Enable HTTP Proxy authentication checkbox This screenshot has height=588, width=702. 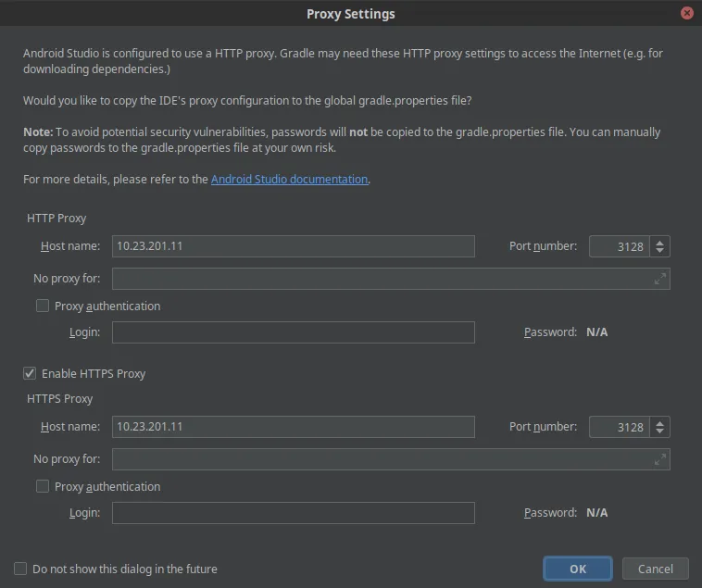click(x=43, y=306)
